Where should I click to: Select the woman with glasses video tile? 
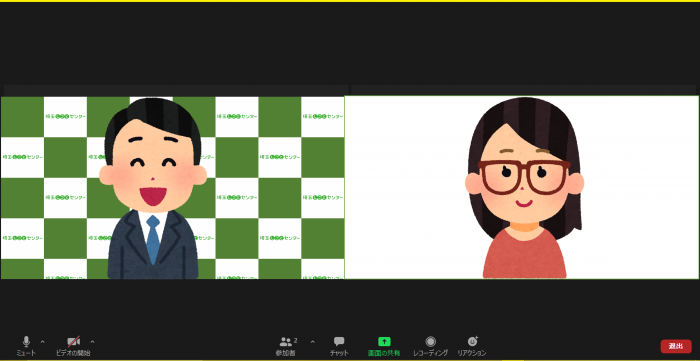click(x=521, y=187)
